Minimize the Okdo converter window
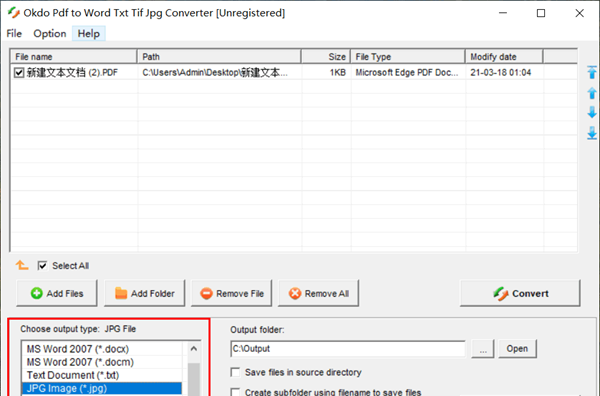 point(503,13)
